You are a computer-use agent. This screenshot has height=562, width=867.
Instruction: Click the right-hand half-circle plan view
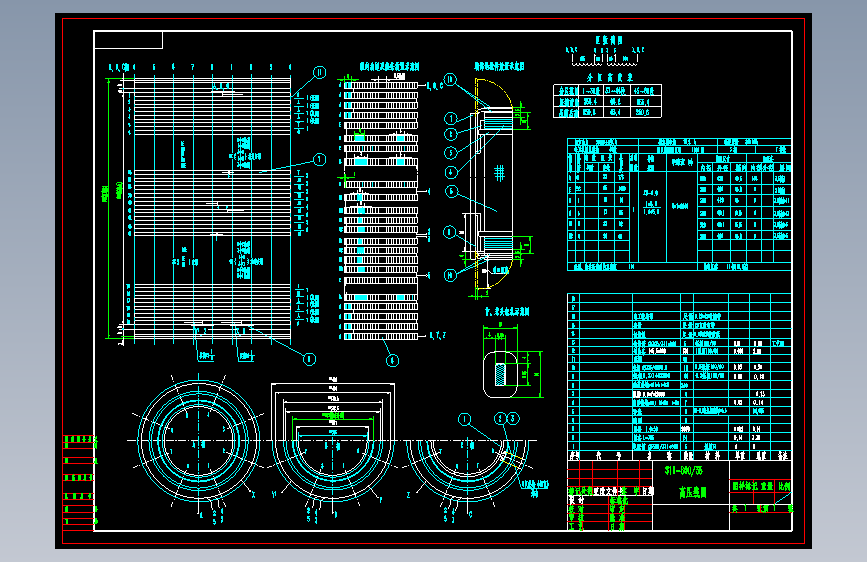(x=468, y=470)
